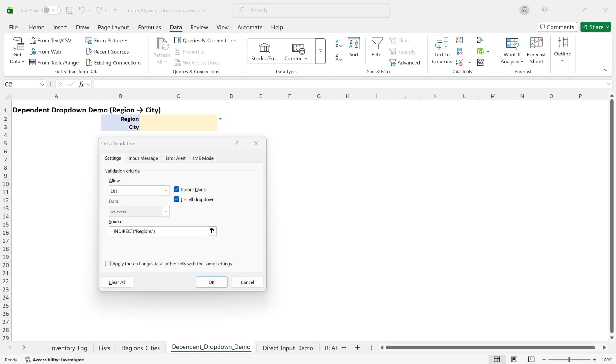Click the Queries & Connections icon
This screenshot has height=364, width=616.
tap(178, 40)
